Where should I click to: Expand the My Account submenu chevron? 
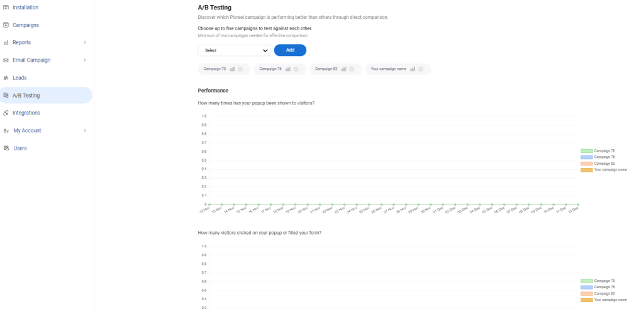point(85,131)
